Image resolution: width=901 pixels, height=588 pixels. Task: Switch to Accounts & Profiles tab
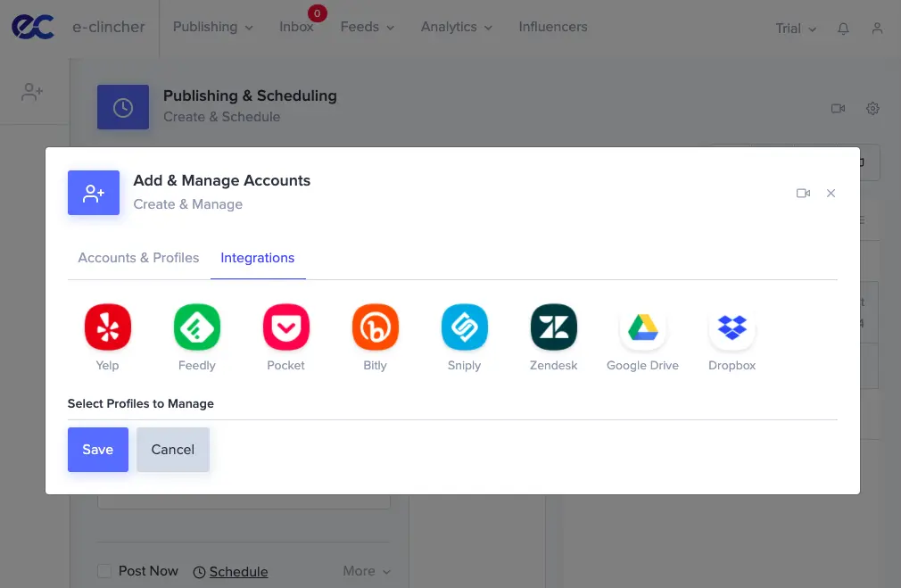(x=138, y=258)
